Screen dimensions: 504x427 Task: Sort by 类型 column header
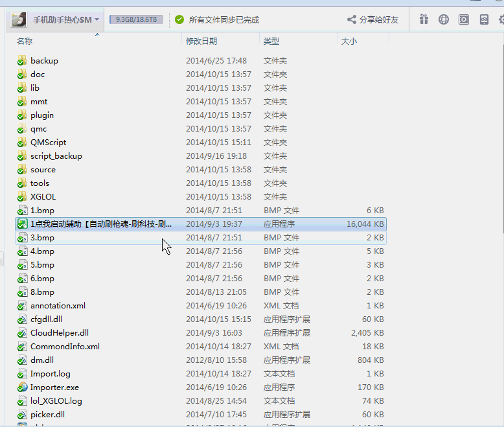click(x=271, y=41)
